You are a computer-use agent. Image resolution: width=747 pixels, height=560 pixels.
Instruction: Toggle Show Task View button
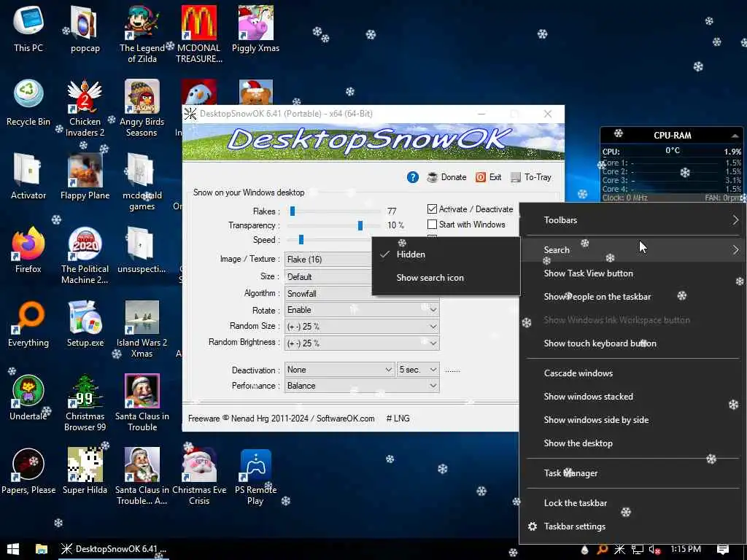pos(633,273)
